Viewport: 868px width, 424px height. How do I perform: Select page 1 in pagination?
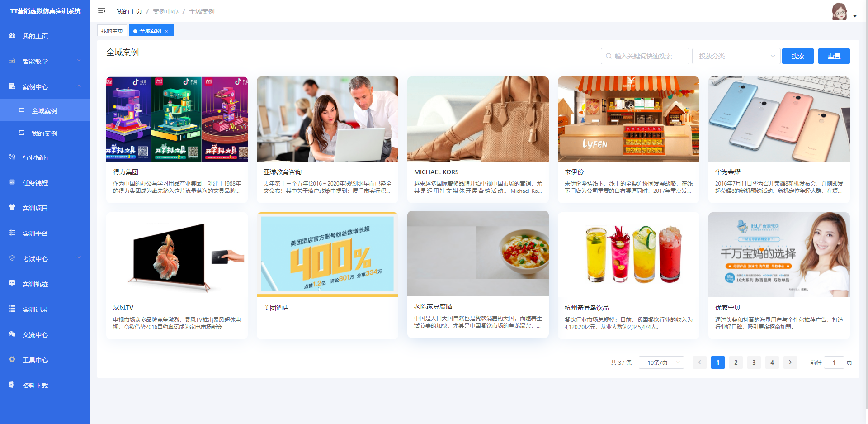(717, 362)
